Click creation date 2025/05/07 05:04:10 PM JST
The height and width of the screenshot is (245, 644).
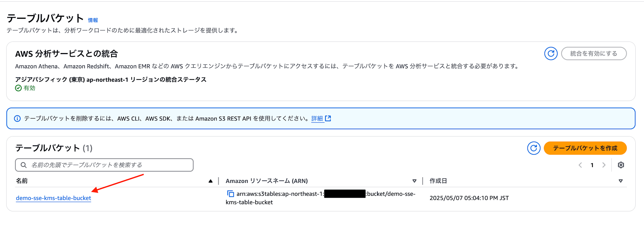(469, 198)
